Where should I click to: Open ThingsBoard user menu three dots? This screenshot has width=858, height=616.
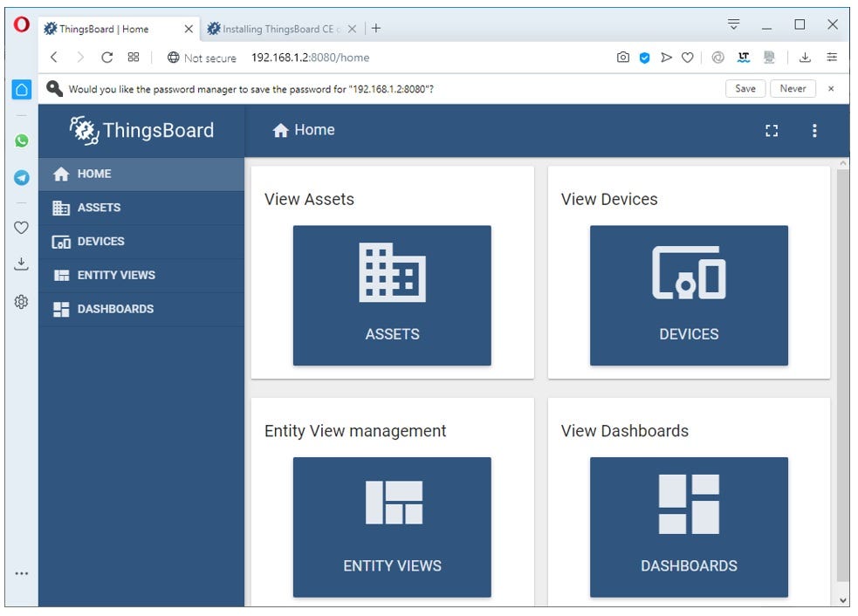[x=814, y=130]
